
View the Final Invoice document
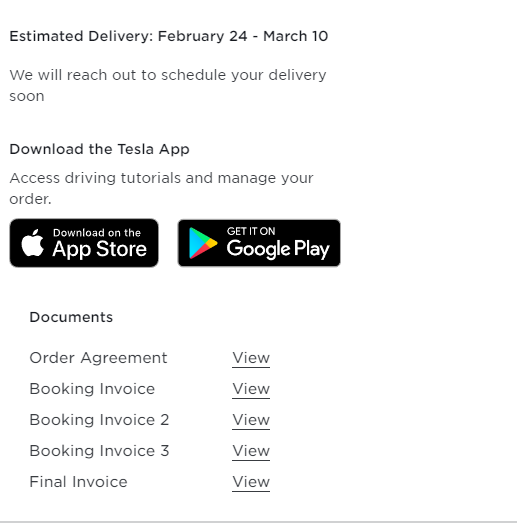pyautogui.click(x=251, y=482)
